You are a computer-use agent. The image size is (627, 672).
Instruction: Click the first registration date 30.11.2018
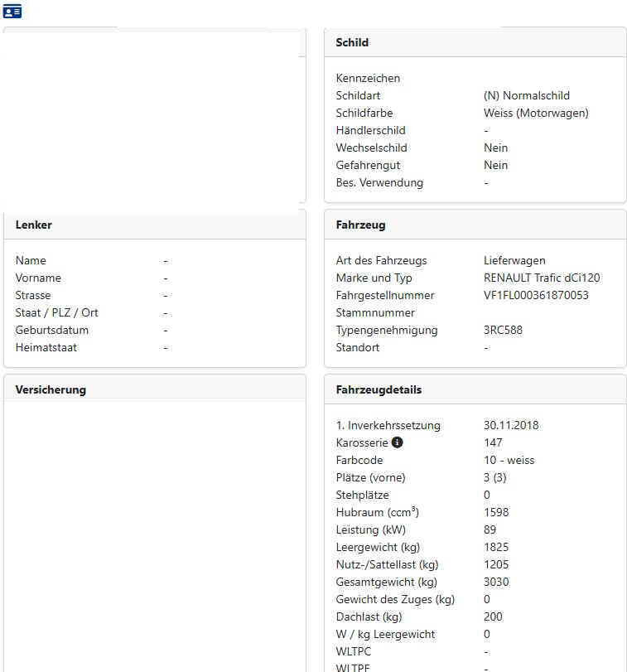(511, 425)
